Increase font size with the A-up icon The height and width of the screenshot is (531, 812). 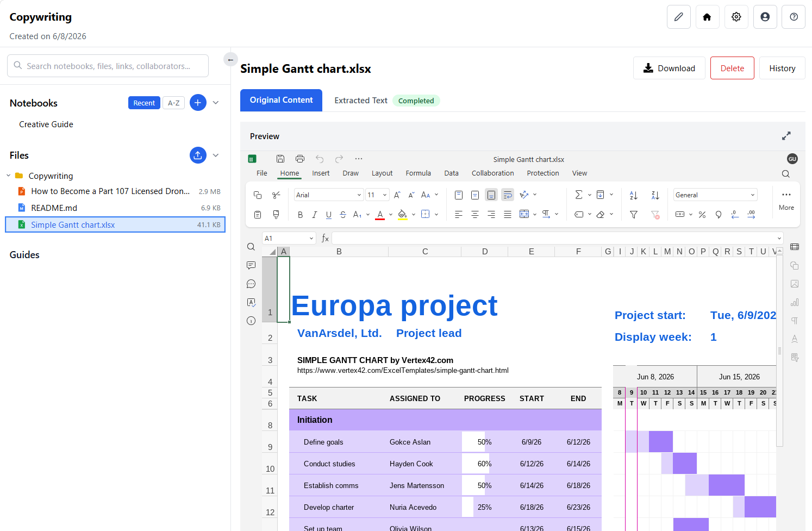(397, 195)
